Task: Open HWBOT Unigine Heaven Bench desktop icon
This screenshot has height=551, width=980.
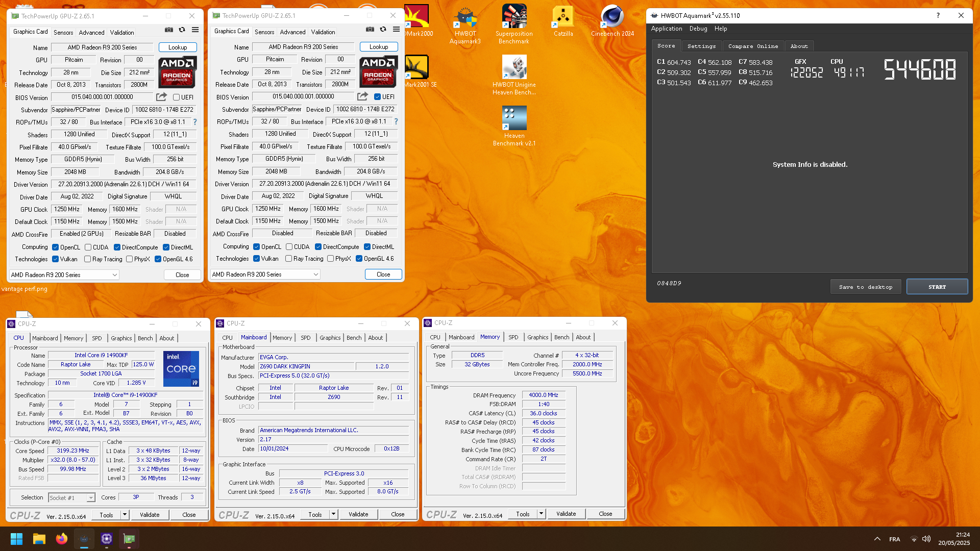Action: point(514,76)
